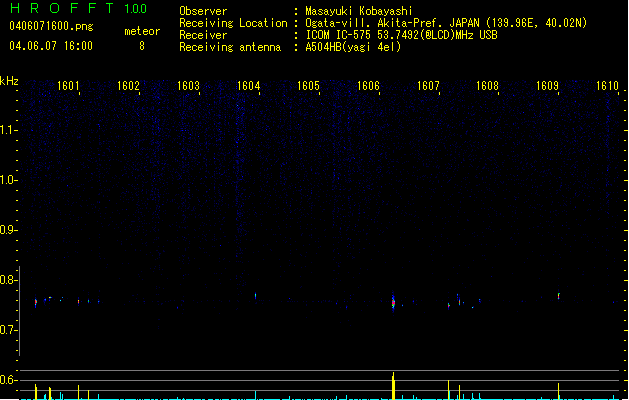
Task: Click the 1601 time axis marker
Action: pos(68,86)
